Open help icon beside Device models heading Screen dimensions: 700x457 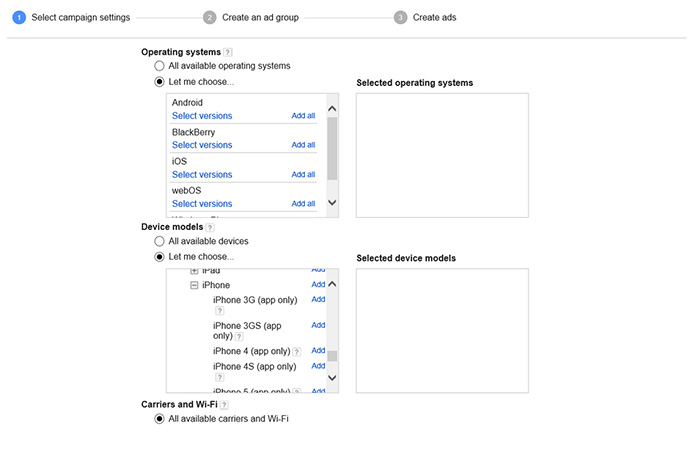(x=210, y=227)
